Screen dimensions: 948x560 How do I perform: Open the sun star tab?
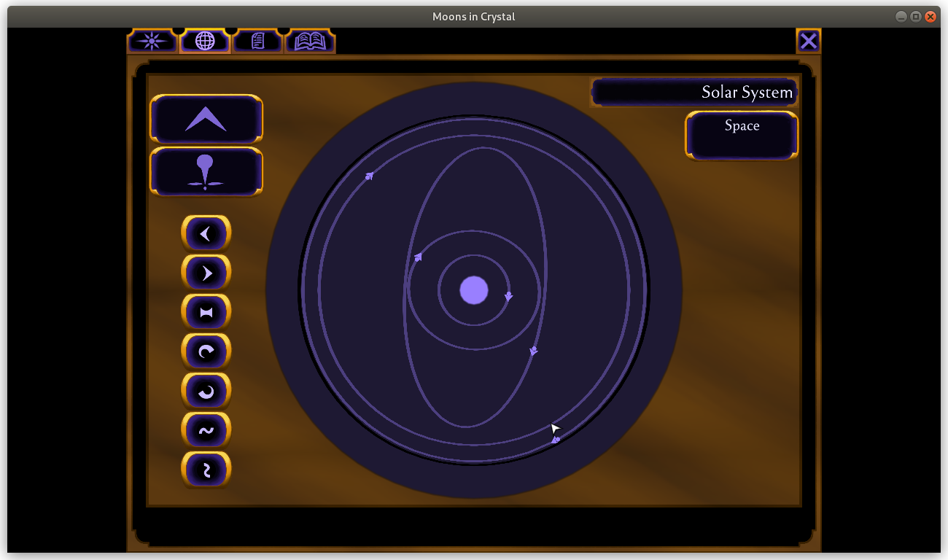pos(152,41)
